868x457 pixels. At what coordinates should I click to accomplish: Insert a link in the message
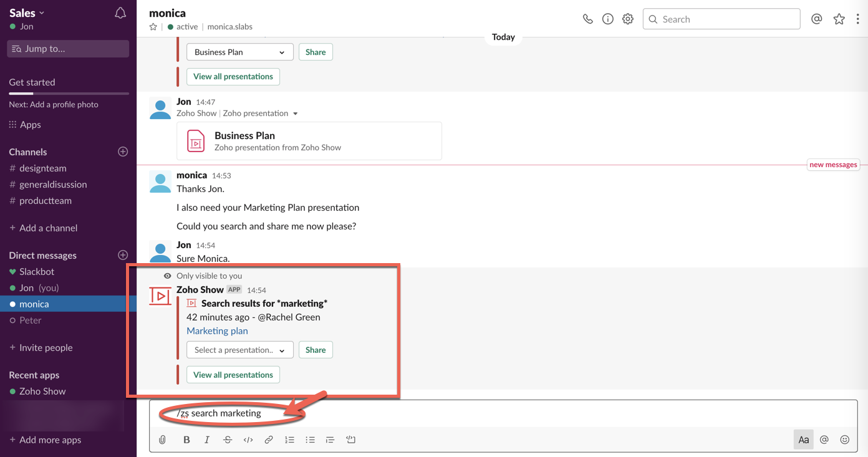click(269, 440)
